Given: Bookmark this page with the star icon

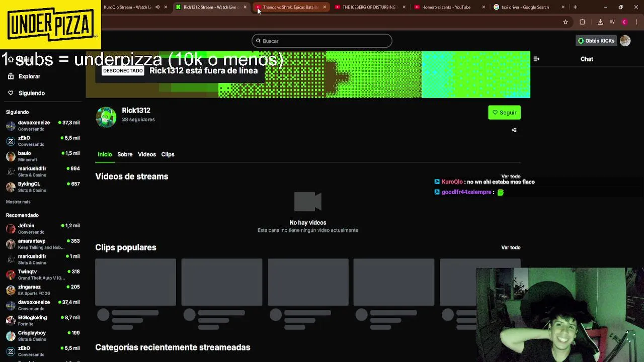Looking at the screenshot, I should (x=566, y=22).
